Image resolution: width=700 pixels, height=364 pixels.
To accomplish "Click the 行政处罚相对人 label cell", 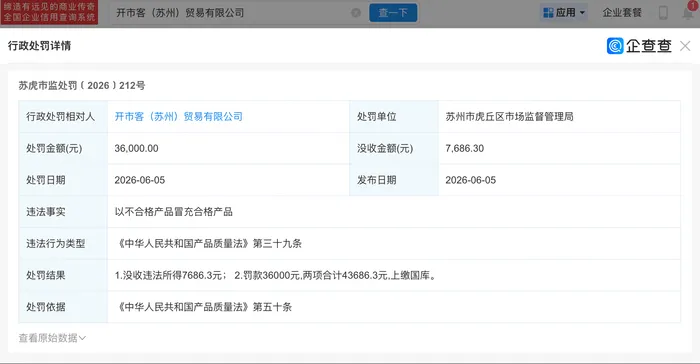I will (63, 117).
